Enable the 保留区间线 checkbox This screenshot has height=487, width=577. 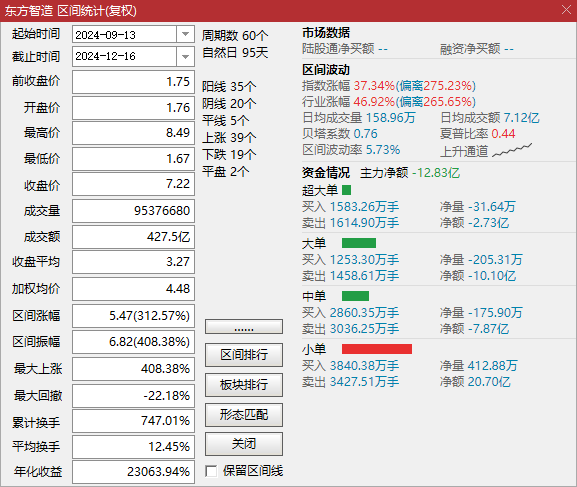coord(211,471)
